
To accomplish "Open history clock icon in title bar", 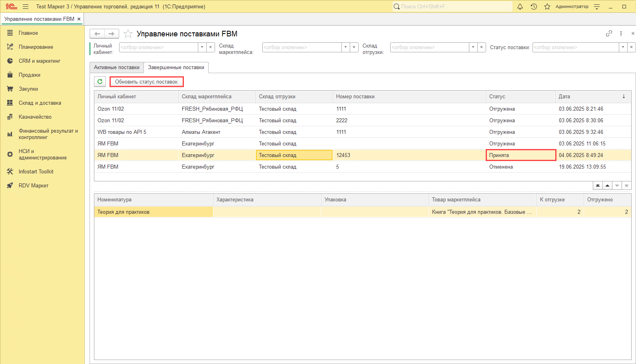I will [534, 7].
